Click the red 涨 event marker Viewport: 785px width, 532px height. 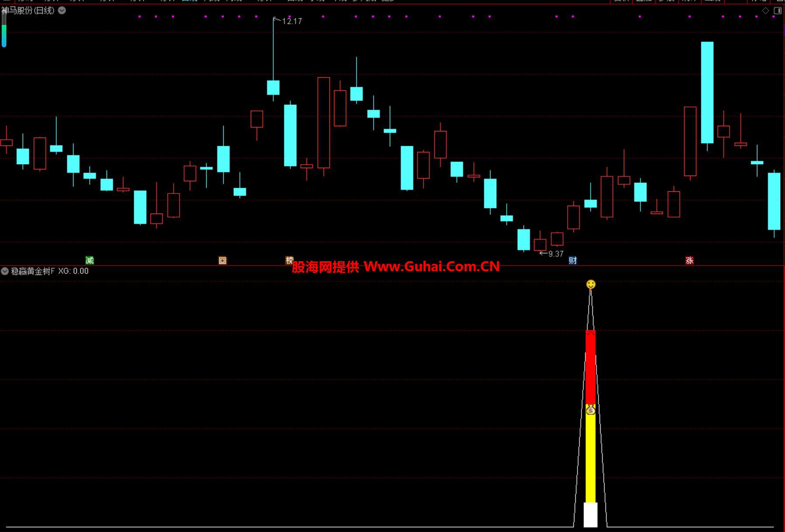pyautogui.click(x=689, y=260)
